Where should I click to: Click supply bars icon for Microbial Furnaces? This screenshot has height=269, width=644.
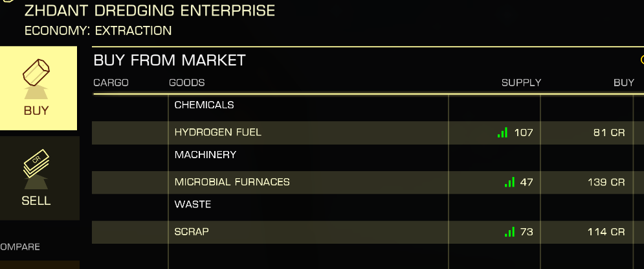tap(509, 182)
